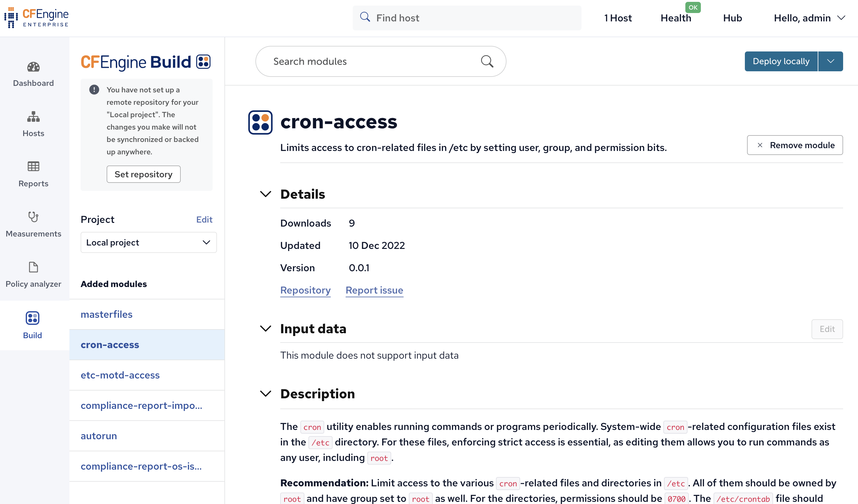Open the Reports table icon
Image resolution: width=858 pixels, height=504 pixels.
tap(33, 166)
